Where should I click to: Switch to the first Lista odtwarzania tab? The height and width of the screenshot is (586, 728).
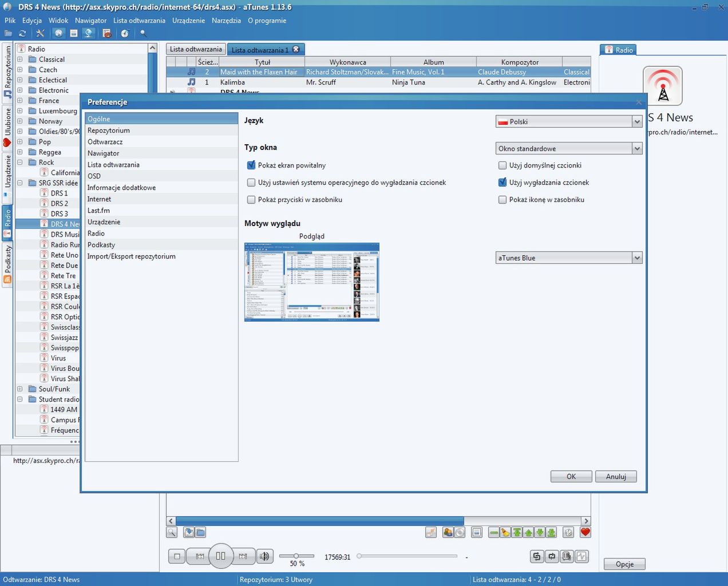pos(196,49)
